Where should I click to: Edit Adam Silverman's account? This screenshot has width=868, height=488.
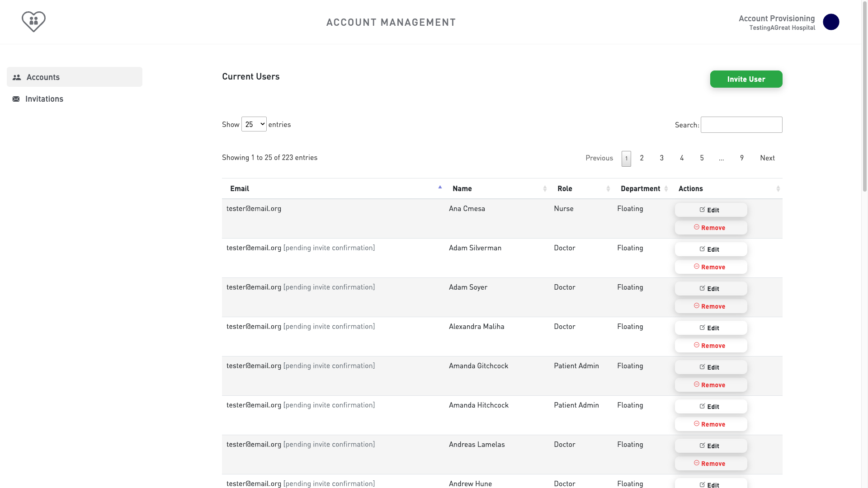click(x=711, y=249)
